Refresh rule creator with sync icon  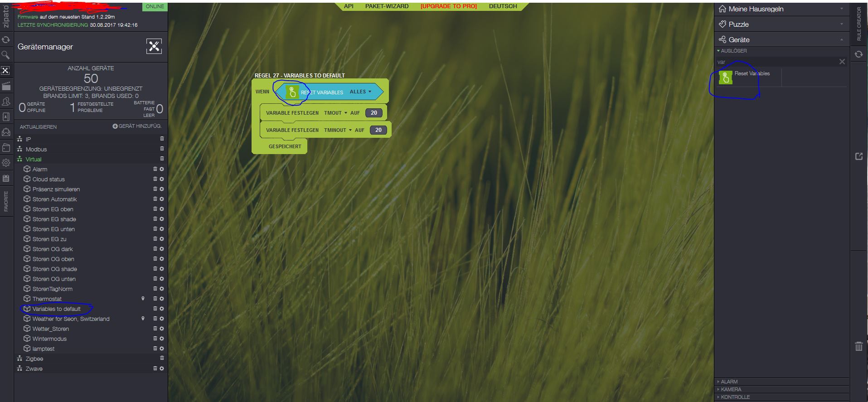pos(858,54)
